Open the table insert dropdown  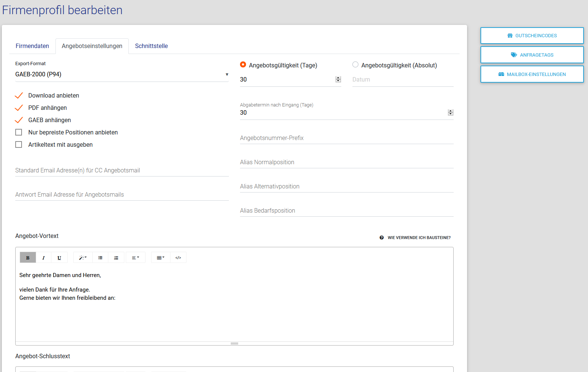160,258
